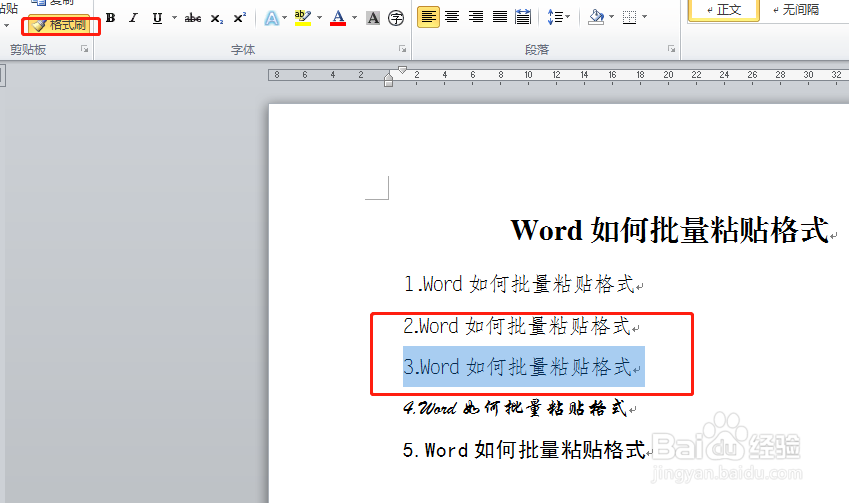Click cursive line 4.Word 如何批量粘贴格式
Screen dimensions: 849x503
[515, 408]
